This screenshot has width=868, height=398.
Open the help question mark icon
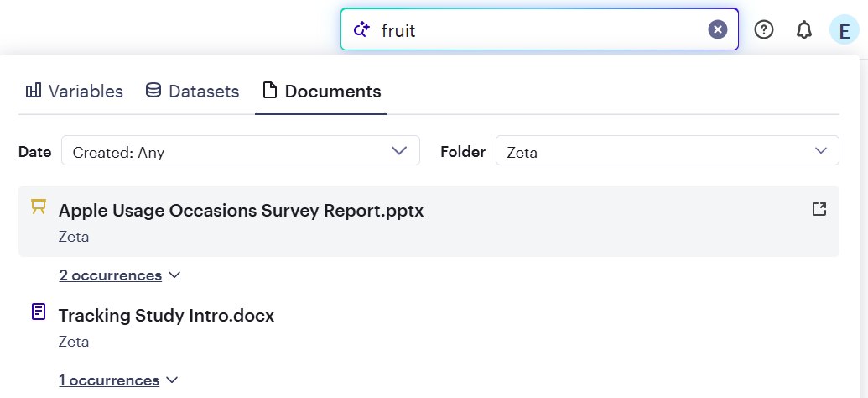[763, 30]
